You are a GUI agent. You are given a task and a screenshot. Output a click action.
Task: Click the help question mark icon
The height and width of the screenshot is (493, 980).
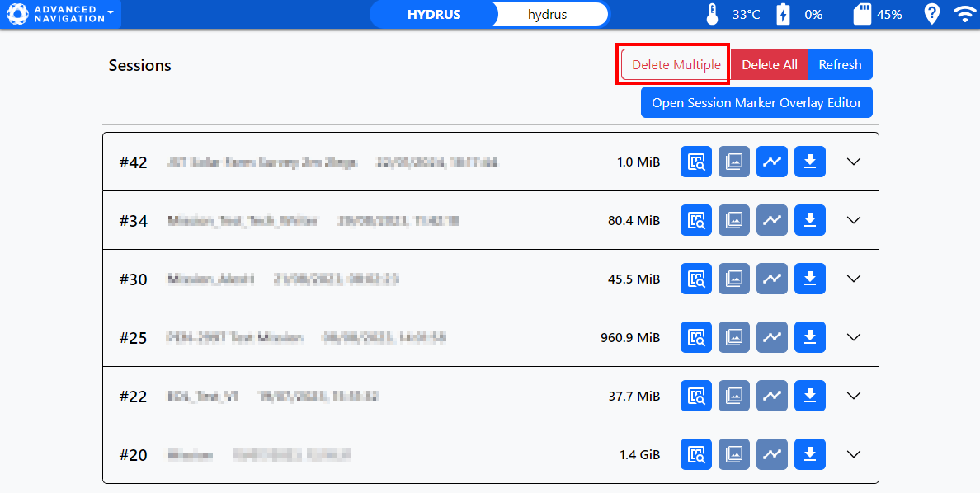(x=931, y=14)
